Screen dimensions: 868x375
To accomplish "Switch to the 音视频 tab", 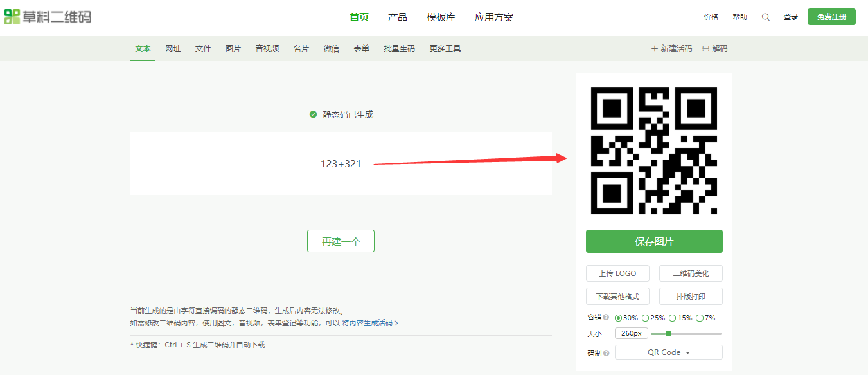I will (267, 49).
